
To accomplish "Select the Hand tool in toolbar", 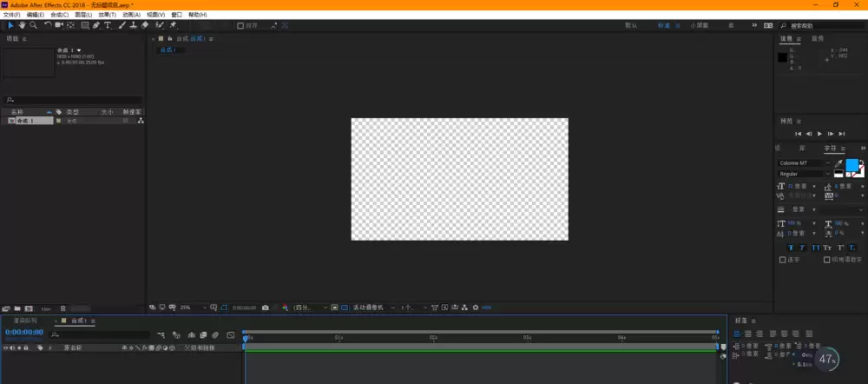I will 23,25.
